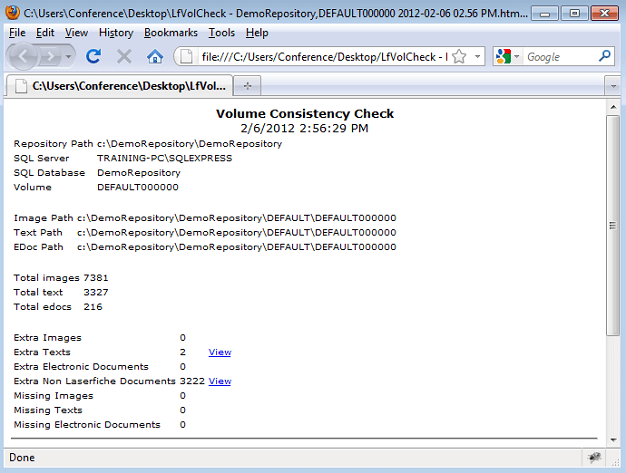
Task: Click the EDoc Path value
Action: coord(237,247)
